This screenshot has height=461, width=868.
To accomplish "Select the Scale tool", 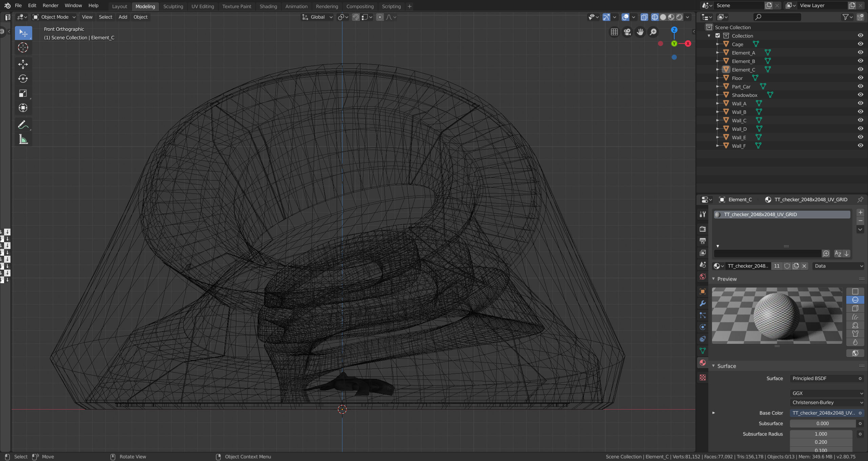I will (x=23, y=93).
